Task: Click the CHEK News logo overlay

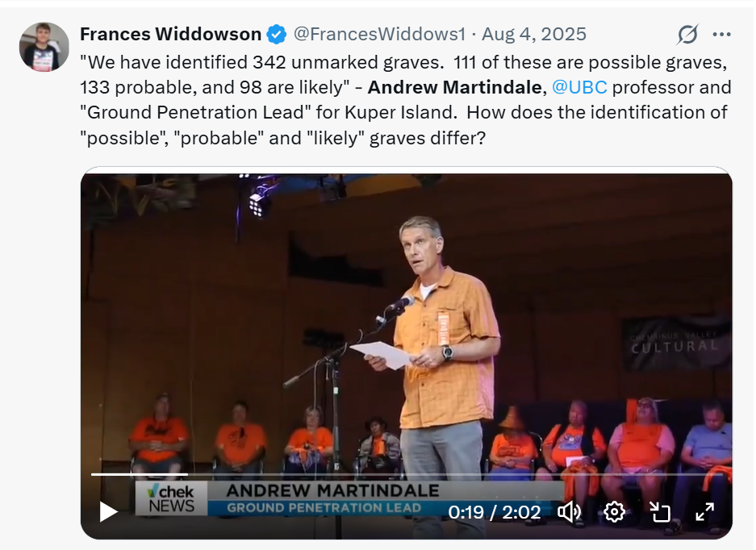Action: pyautogui.click(x=171, y=498)
